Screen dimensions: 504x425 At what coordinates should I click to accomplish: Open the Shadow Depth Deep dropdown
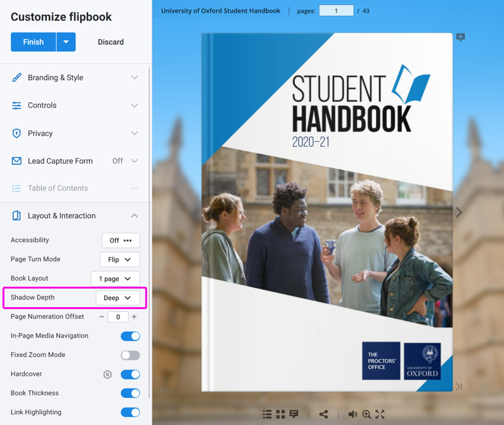118,298
